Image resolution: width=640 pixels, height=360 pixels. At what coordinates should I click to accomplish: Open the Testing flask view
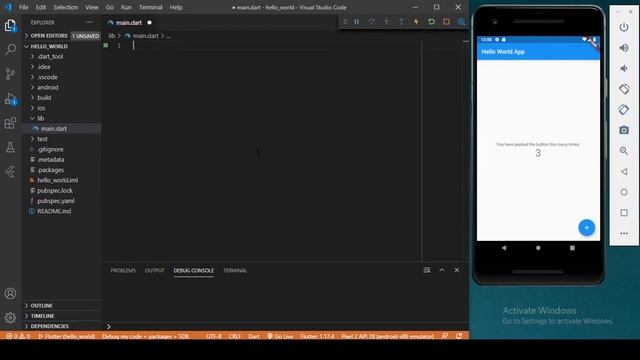(x=10, y=147)
